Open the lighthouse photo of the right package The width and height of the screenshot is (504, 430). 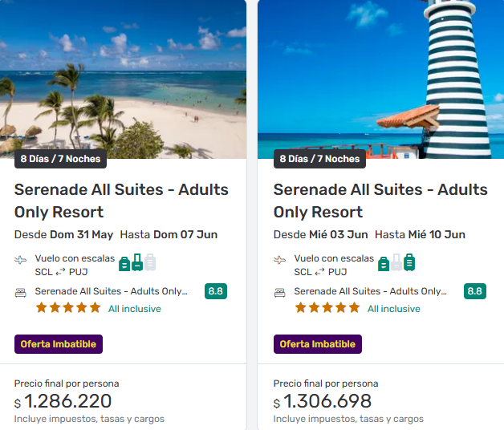click(380, 76)
